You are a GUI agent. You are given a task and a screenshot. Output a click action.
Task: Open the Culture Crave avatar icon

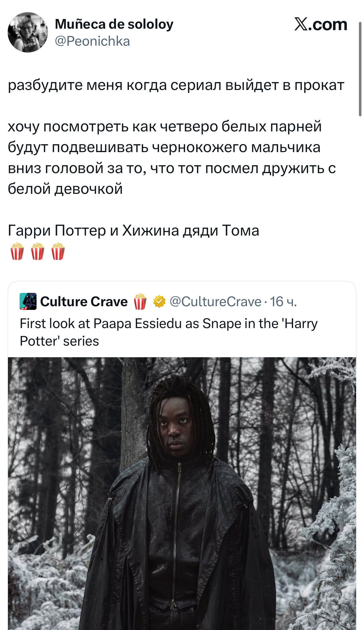click(28, 301)
